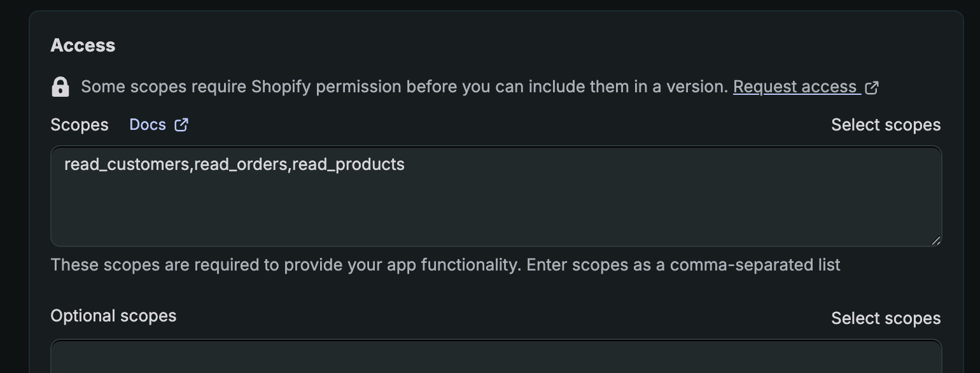Click the Optional scopes field label
Screen dimensions: 980x373
[113, 316]
